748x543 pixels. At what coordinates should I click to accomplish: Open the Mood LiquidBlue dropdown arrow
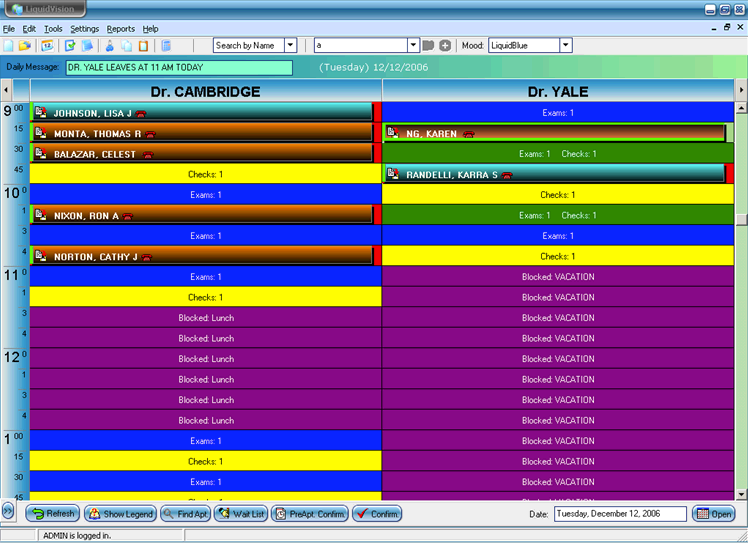[x=566, y=45]
